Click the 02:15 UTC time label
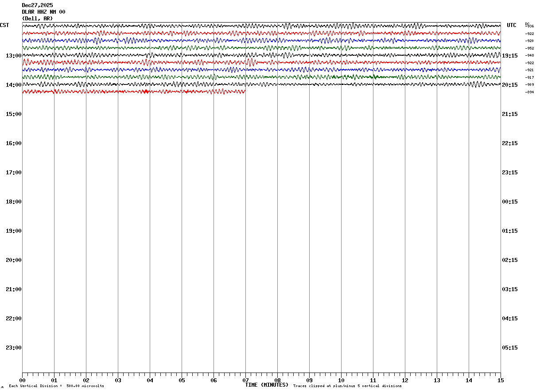Image resolution: width=536 pixels, height=392 pixels. pos(510,260)
